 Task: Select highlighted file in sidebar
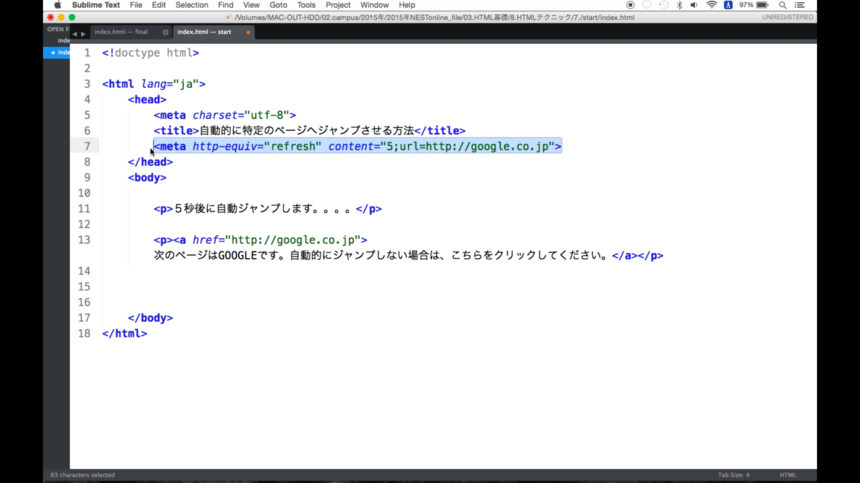point(57,53)
